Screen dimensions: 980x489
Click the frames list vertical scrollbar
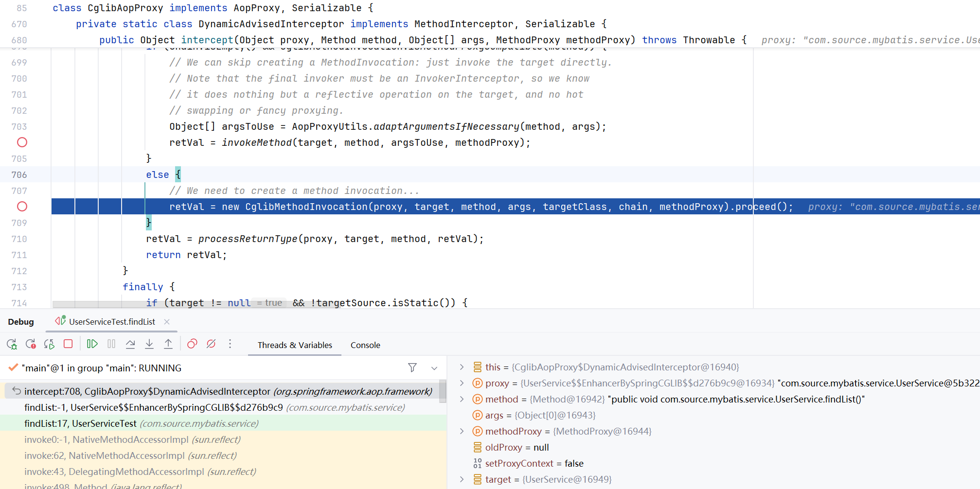tap(443, 391)
